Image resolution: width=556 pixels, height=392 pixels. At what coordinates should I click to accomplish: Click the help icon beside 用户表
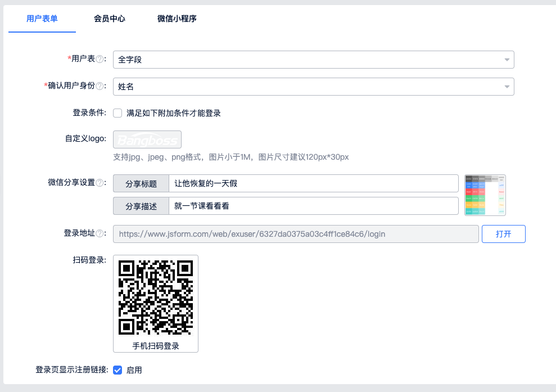tap(100, 59)
